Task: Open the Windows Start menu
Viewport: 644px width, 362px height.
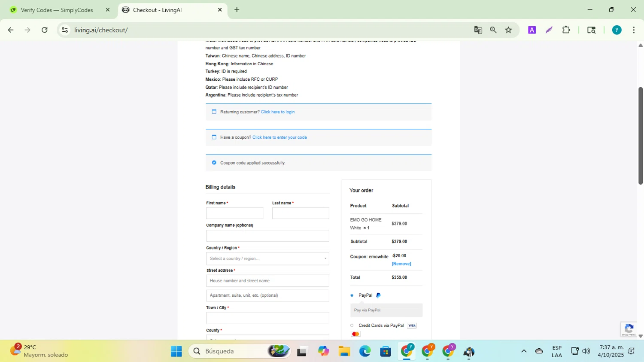Action: pos(176,351)
